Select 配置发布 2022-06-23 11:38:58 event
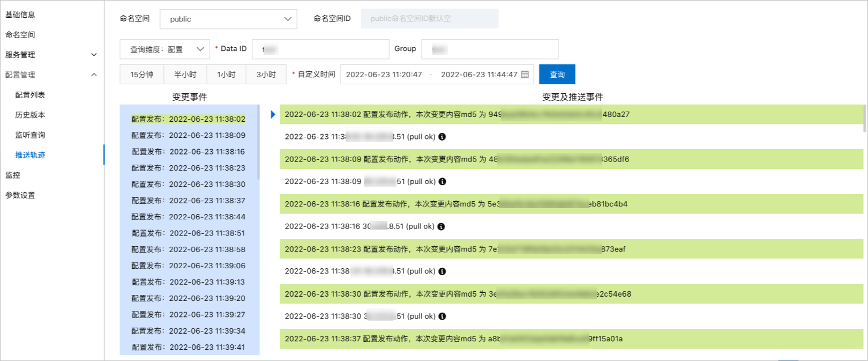Viewport: 868px width, 361px height. [x=189, y=249]
